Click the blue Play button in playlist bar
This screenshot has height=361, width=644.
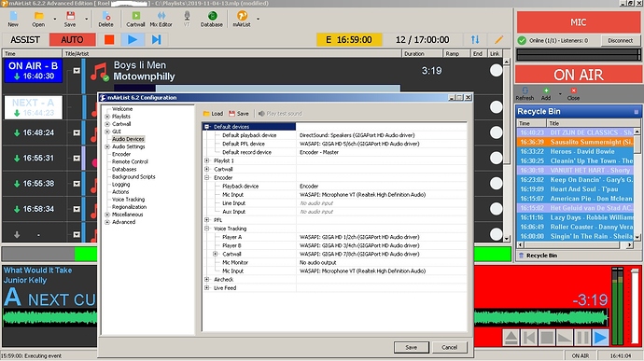click(x=133, y=40)
